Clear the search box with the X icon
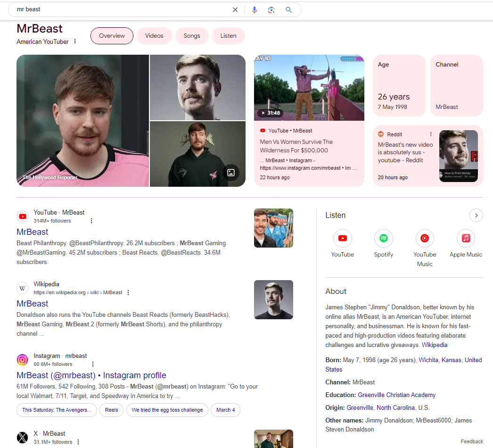Image resolution: width=493 pixels, height=448 pixels. [235, 10]
